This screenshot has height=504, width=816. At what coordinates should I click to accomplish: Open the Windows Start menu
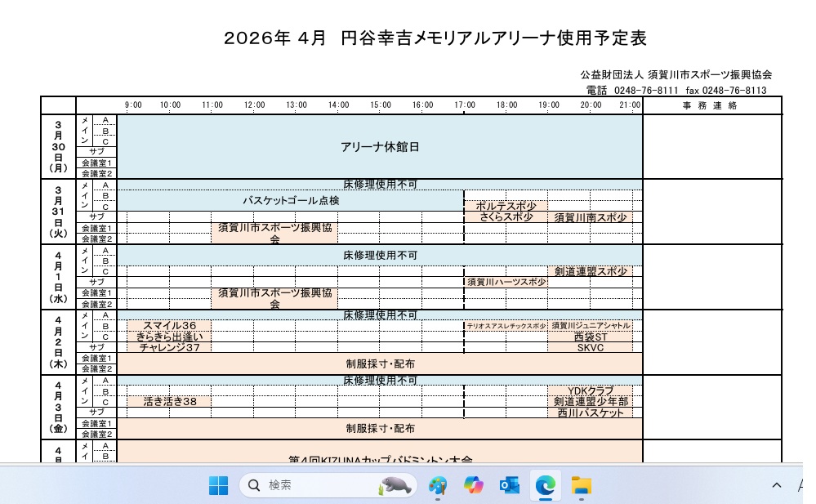point(218,485)
